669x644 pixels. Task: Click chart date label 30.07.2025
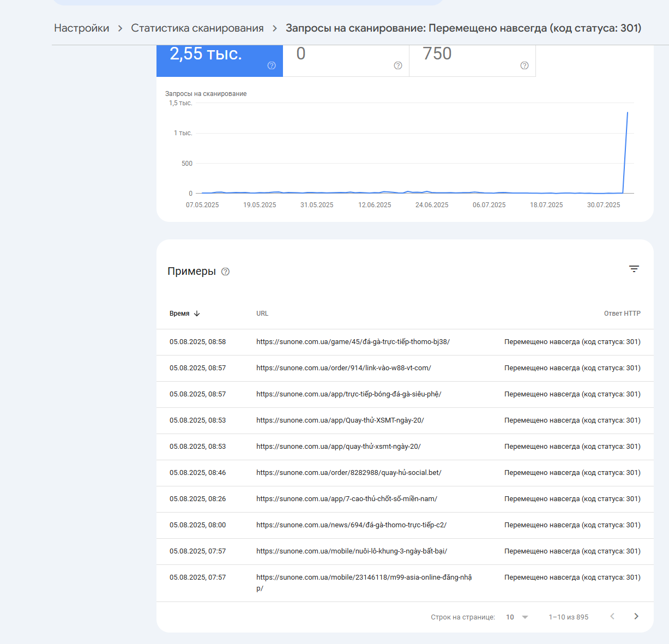tap(604, 205)
